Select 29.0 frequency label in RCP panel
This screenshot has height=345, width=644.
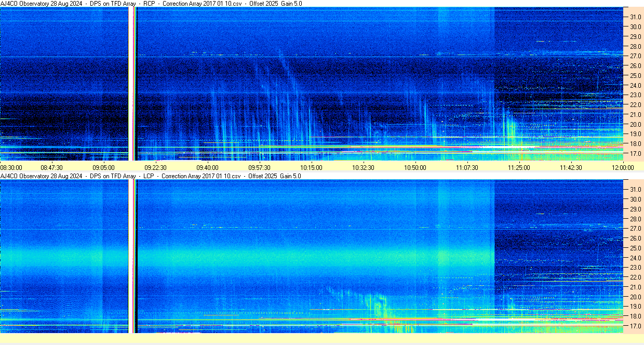[635, 37]
